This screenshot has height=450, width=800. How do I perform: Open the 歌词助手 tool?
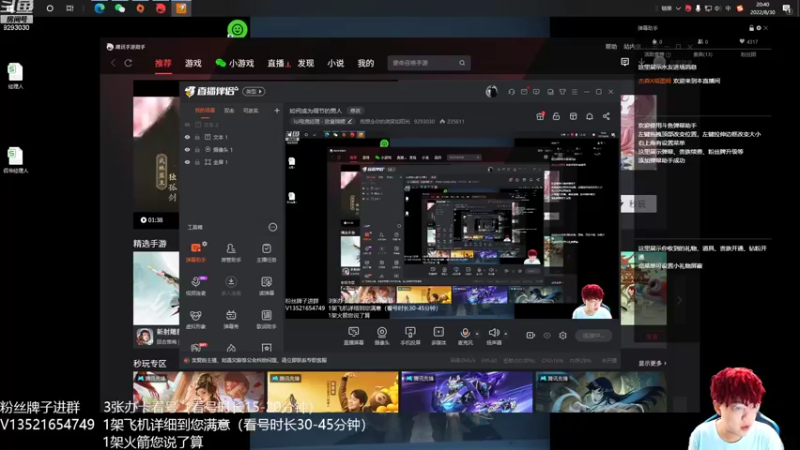(266, 319)
